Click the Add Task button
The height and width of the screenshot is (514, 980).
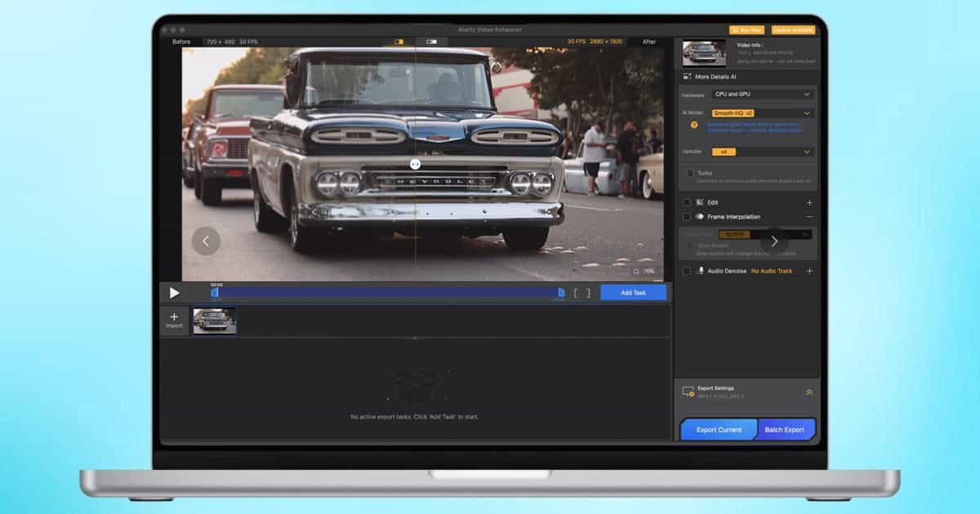(x=633, y=292)
